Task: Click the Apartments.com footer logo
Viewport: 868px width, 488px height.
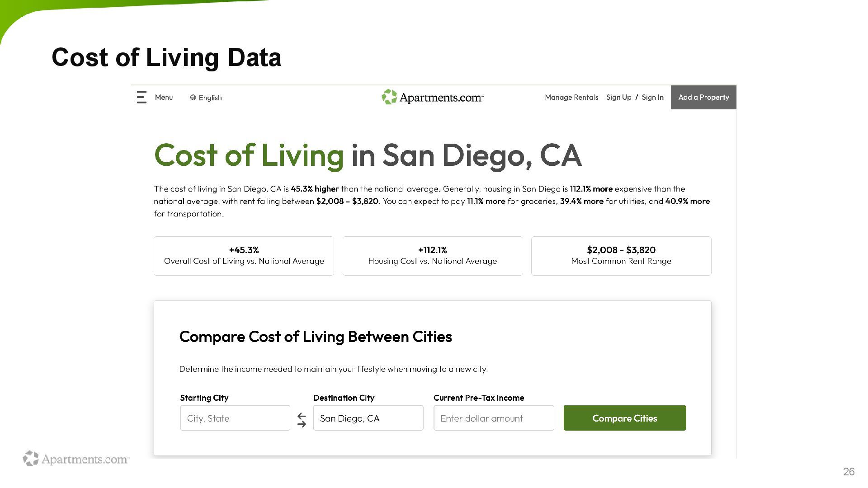Action: pos(76,459)
